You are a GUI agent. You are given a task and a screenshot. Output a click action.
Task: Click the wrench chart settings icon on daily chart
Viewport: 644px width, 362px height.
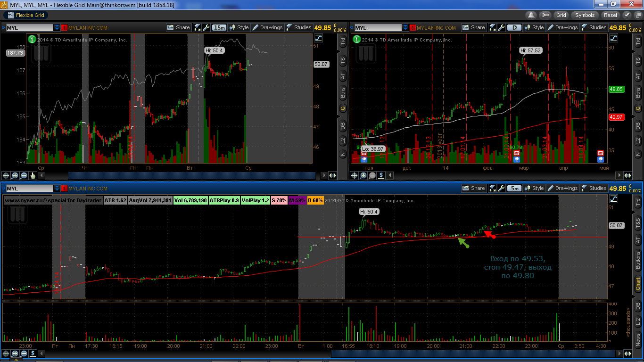tap(501, 27)
